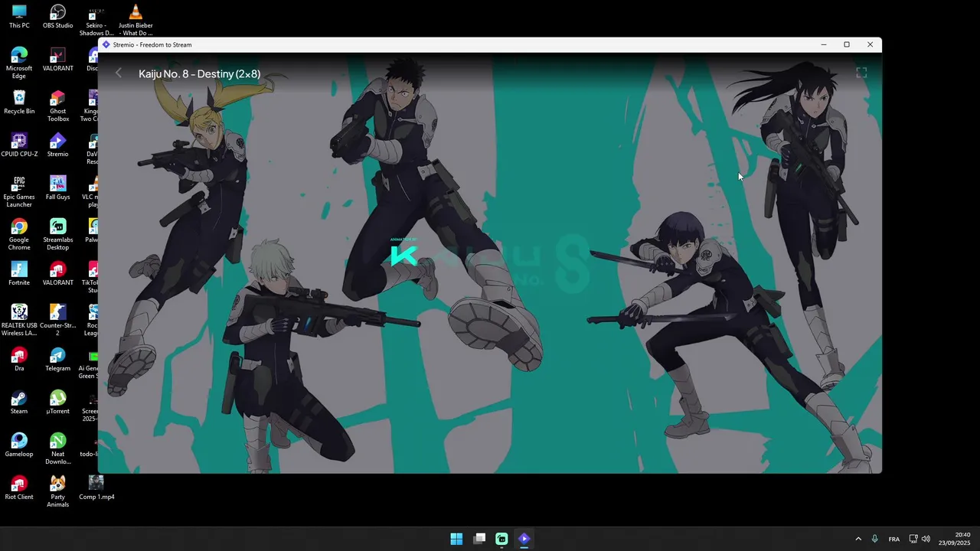
Task: Select the Justin Bieber VLC media file
Action: pos(136,21)
